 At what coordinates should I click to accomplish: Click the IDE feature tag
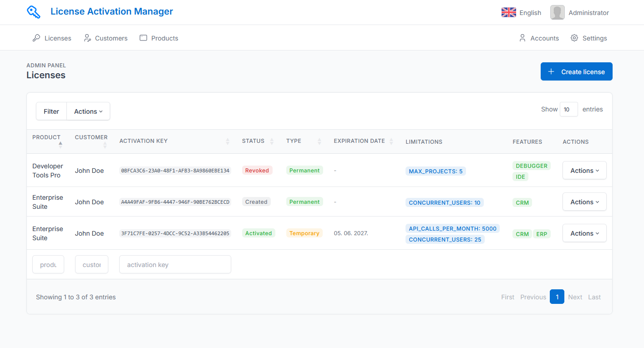(x=521, y=177)
